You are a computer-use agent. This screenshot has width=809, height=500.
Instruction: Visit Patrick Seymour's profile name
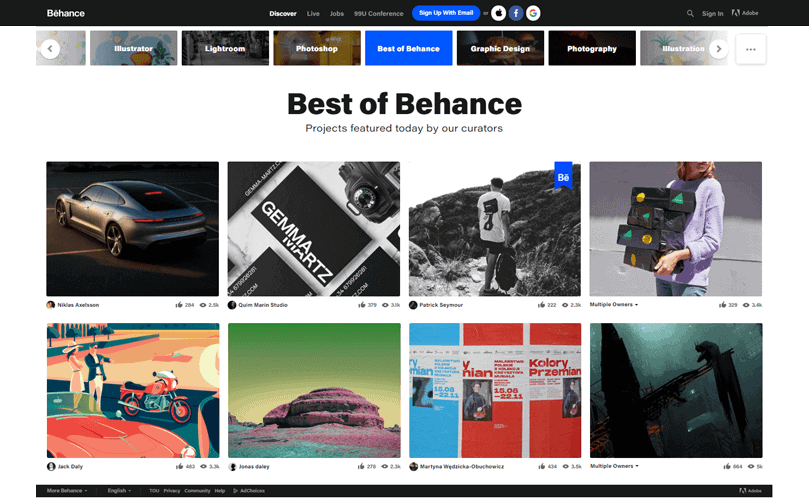(x=441, y=305)
